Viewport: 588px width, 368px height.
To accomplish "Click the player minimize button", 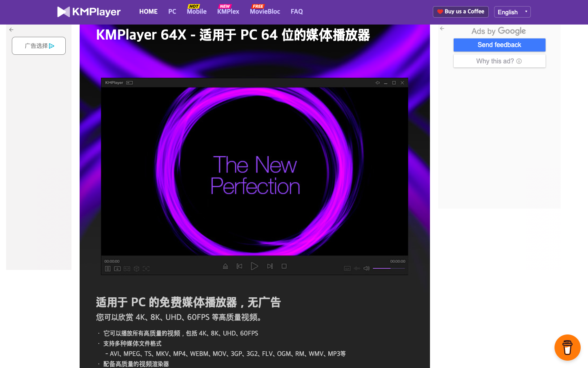I will [x=385, y=83].
